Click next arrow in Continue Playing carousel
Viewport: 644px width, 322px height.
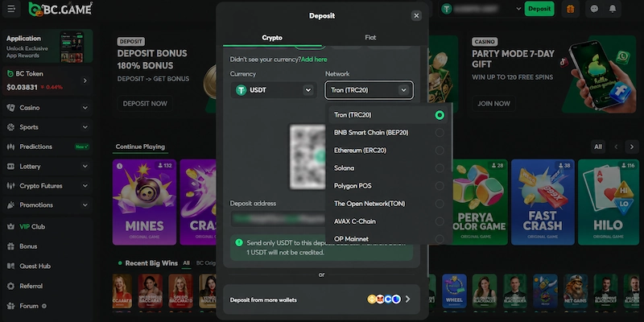coord(632,147)
